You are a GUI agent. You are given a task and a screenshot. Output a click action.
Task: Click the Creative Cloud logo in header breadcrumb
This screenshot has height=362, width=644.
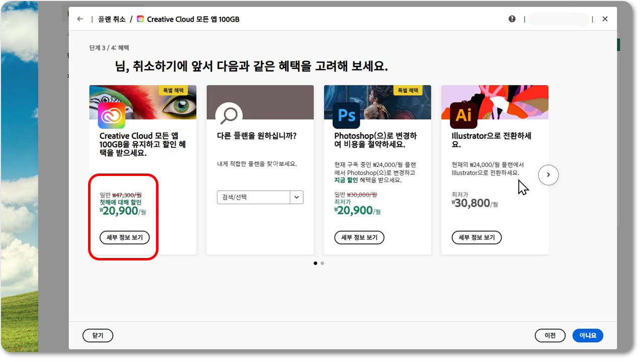coord(140,19)
